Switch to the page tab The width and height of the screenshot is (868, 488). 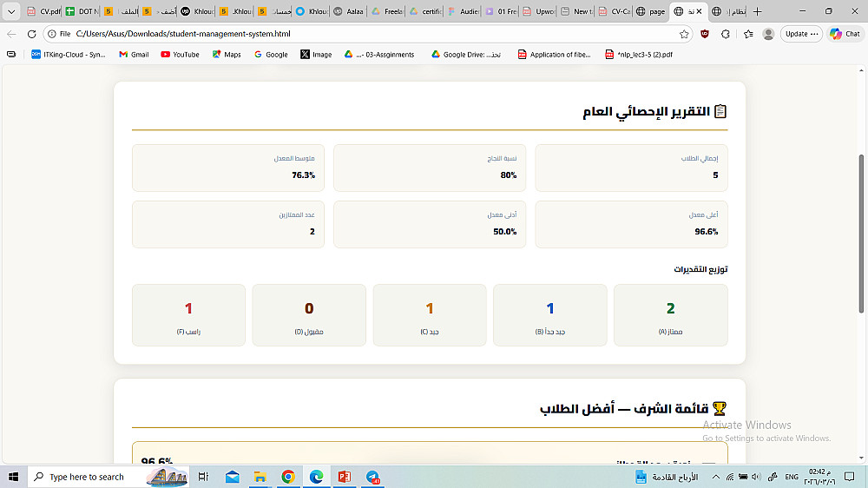[x=652, y=11]
